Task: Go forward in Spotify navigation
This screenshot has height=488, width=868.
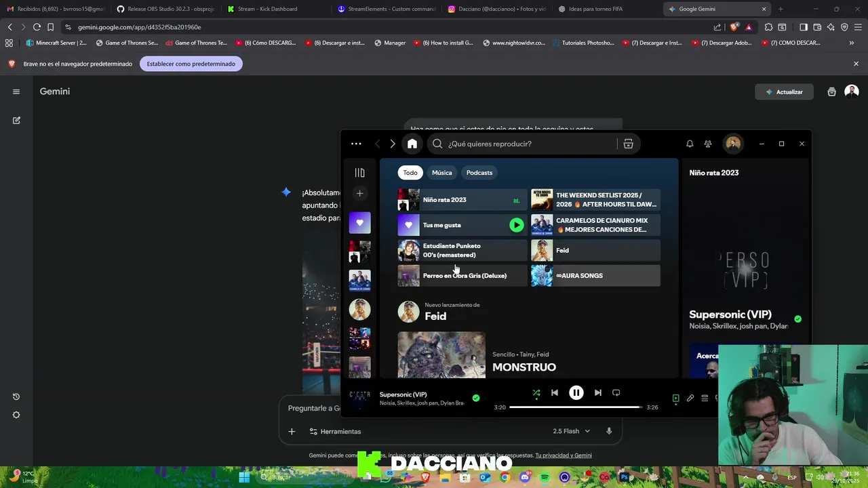Action: pos(393,144)
